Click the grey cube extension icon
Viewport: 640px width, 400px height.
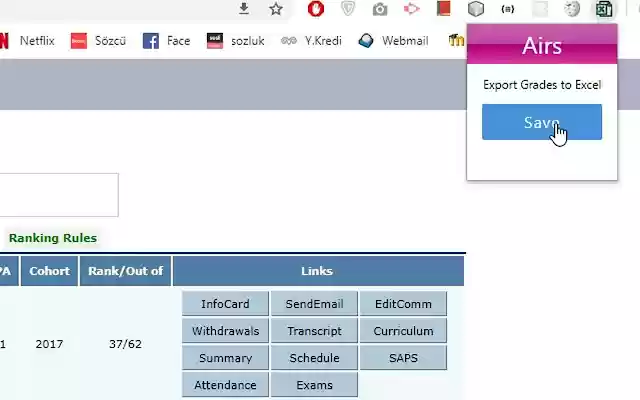tap(476, 9)
